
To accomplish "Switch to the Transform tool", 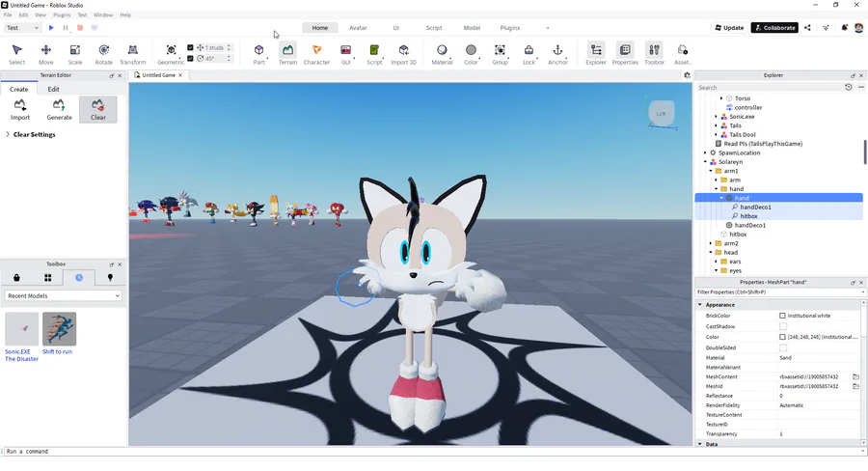I will pos(133,54).
